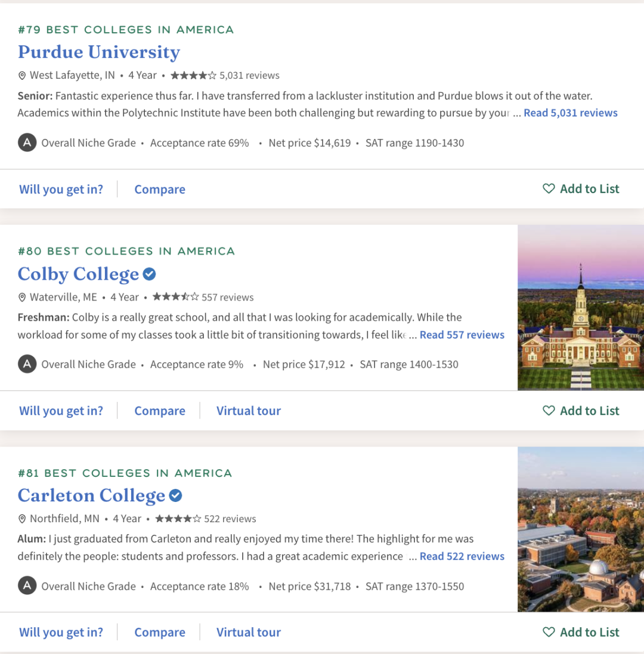Open the Purdue University title link

pyautogui.click(x=99, y=52)
